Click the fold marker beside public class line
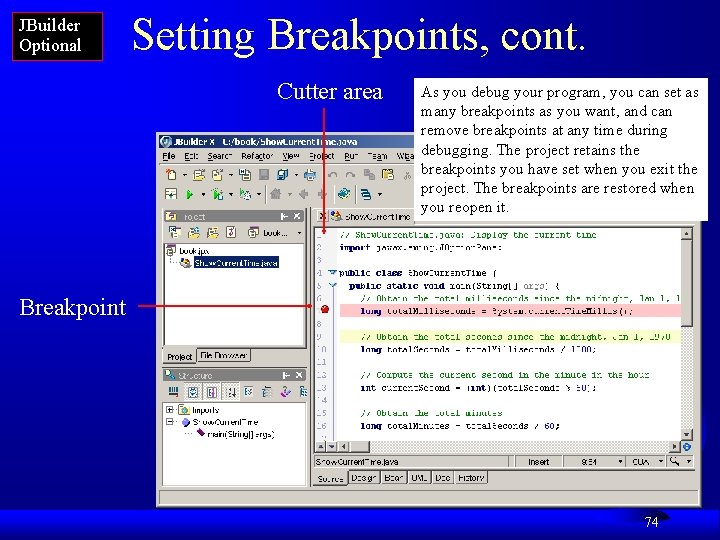Screen dimensions: 720x540 332,272
